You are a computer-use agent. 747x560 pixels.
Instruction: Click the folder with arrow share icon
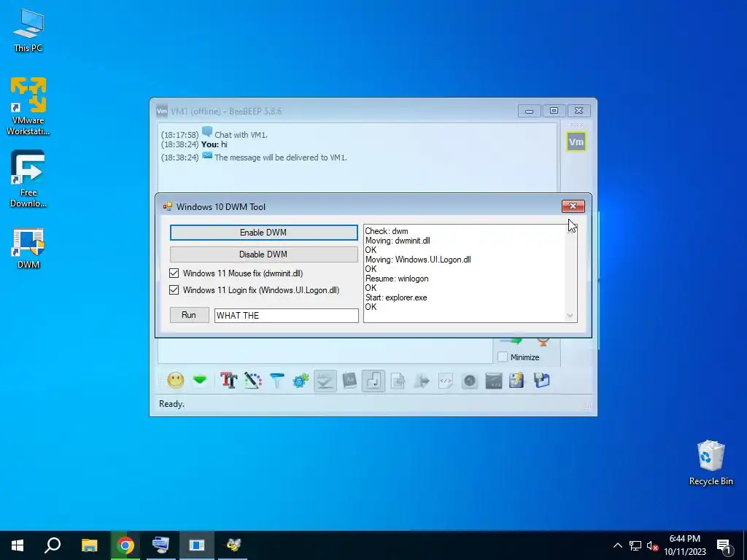tap(422, 381)
